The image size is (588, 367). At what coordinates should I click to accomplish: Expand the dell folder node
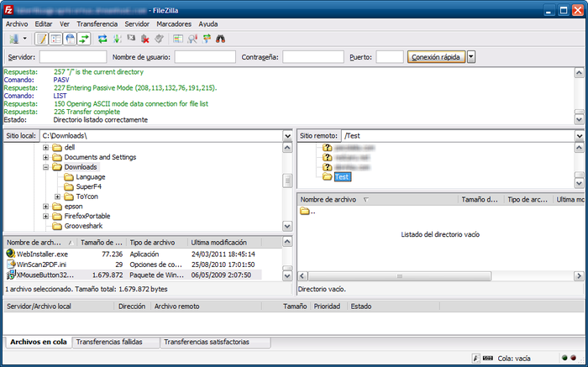point(45,147)
